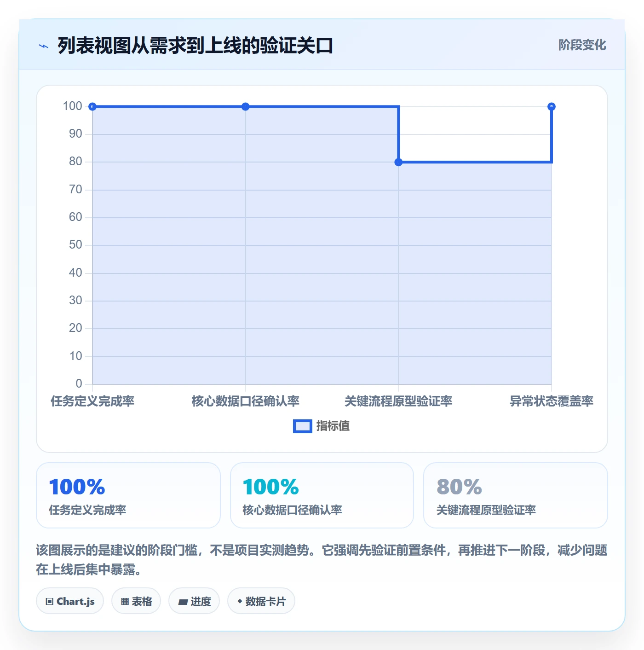Click the data point above 任务定义完成率

pos(92,107)
